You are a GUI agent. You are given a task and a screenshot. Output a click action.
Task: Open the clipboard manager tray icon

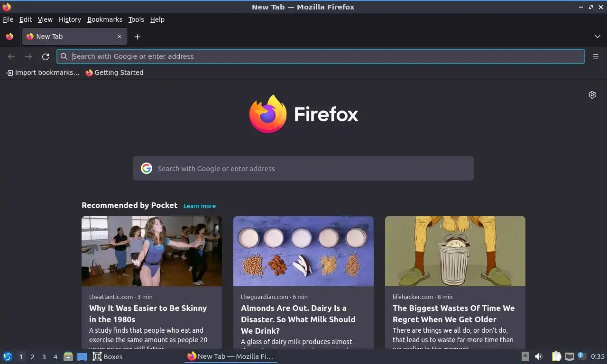pos(556,356)
